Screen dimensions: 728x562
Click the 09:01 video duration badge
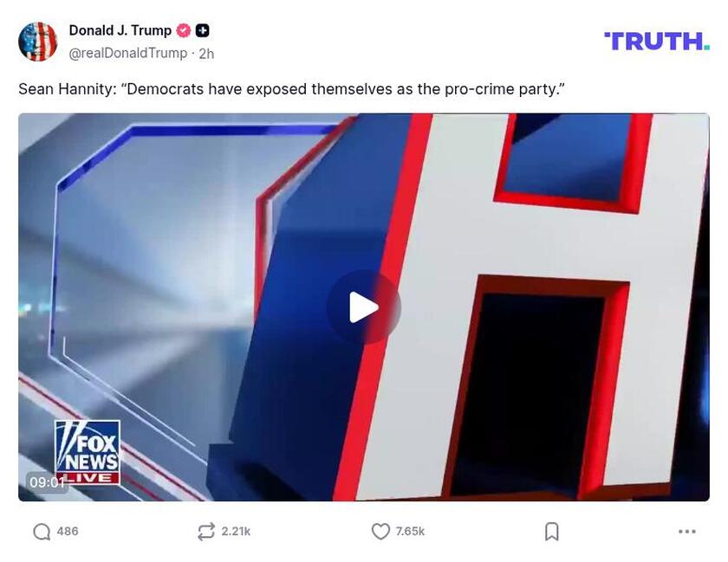[x=47, y=482]
